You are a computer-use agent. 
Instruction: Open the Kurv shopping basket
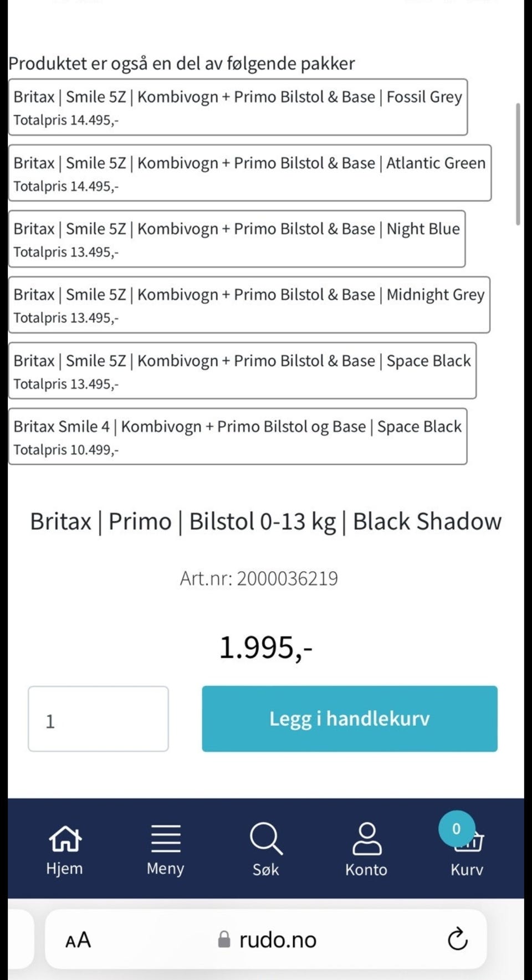coord(469,842)
